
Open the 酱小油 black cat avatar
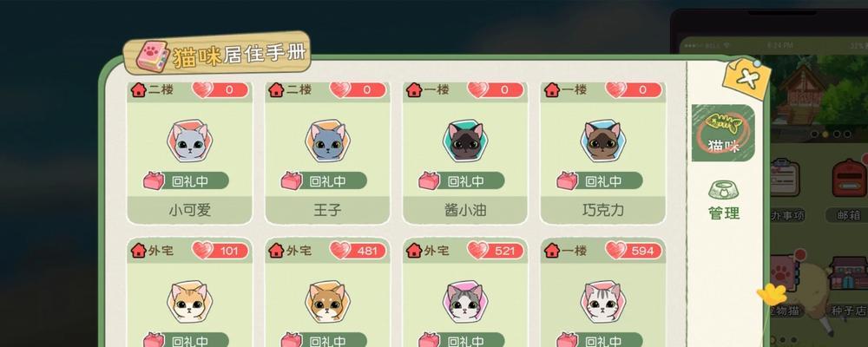coord(465,141)
